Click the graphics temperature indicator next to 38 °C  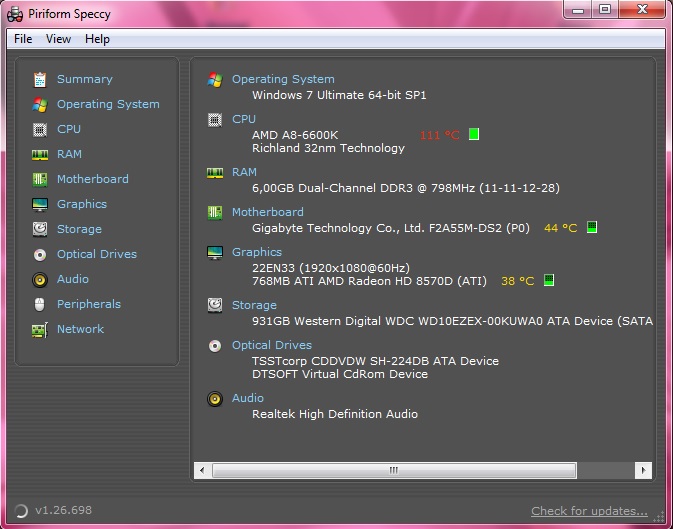click(549, 280)
